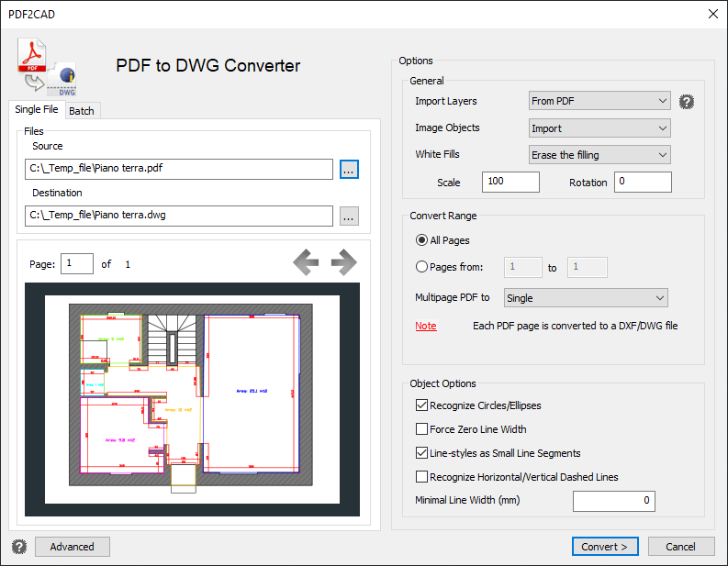Open help for Import Layers option
The width and height of the screenshot is (728, 566).
pos(686,102)
